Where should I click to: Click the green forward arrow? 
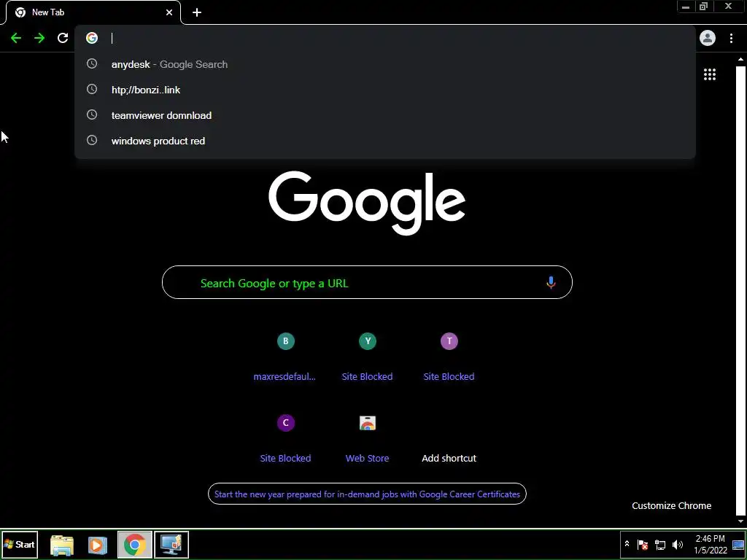coord(39,38)
